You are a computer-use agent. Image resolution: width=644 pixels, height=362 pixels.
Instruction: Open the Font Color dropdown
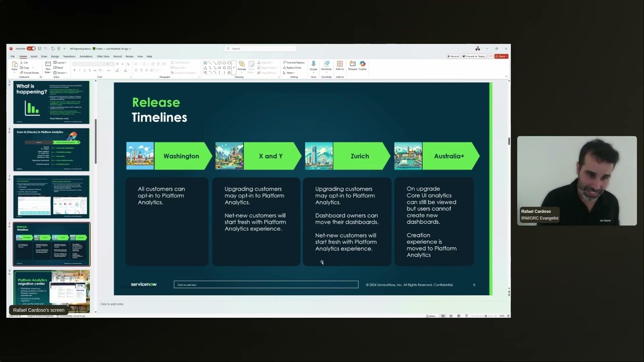128,70
